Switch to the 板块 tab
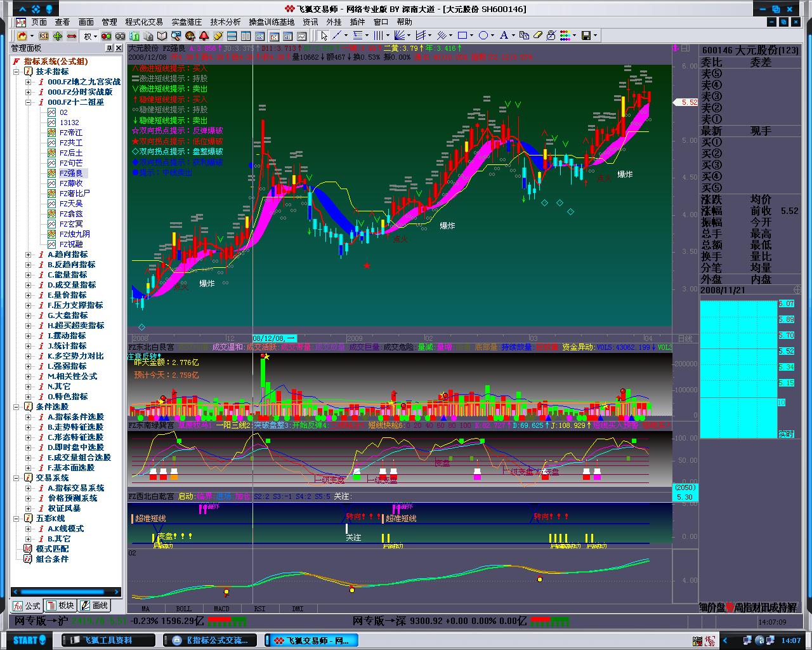812x650 pixels. click(x=62, y=606)
